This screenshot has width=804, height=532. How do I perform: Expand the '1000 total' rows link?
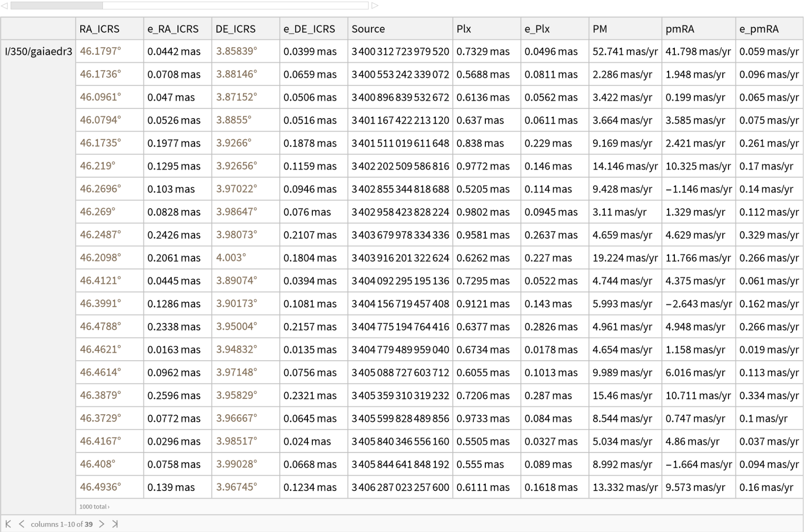pyautogui.click(x=94, y=507)
